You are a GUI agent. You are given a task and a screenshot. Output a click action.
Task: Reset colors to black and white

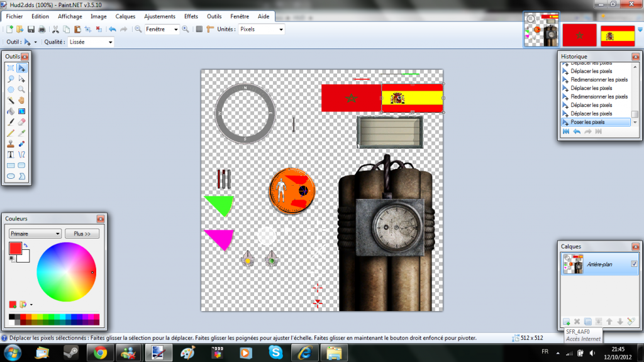point(12,258)
